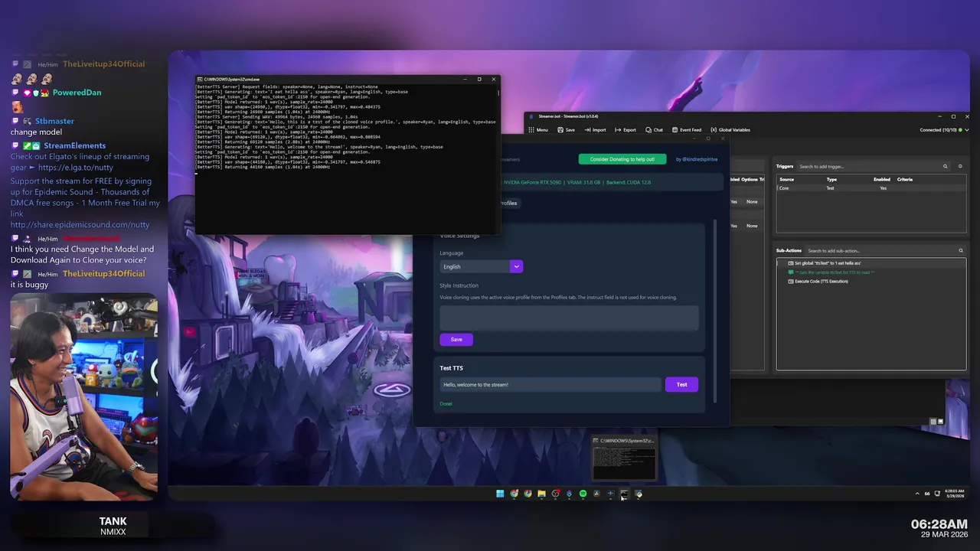Click Consider Donating to help out button
This screenshot has height=551, width=980.
622,159
